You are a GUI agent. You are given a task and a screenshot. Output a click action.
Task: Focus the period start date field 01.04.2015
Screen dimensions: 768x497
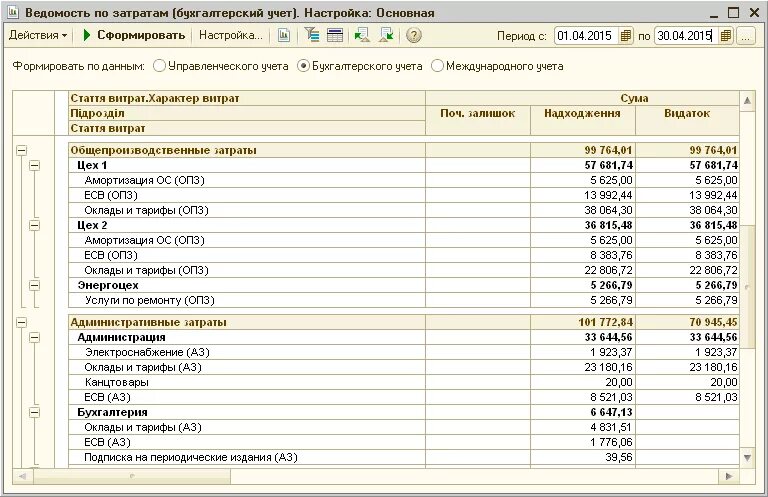tap(586, 36)
